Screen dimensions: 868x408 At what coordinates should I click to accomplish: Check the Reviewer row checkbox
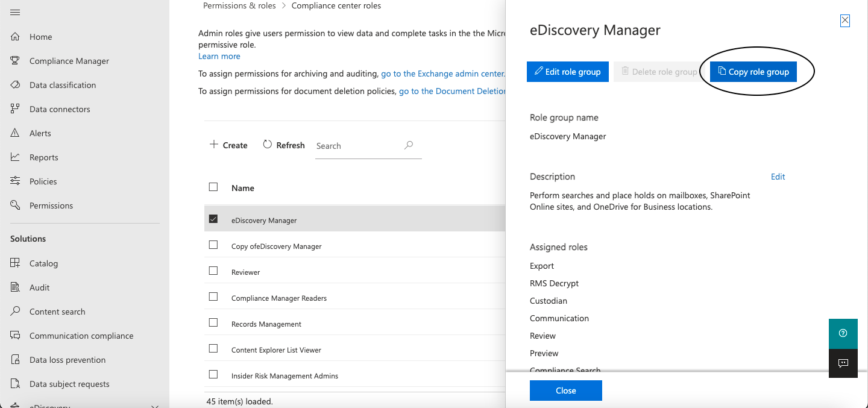coord(213,271)
